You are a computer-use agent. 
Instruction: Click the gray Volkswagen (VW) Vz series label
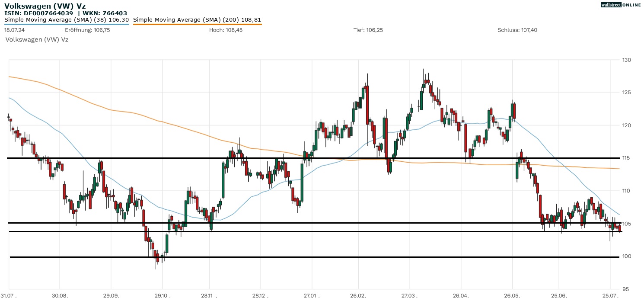(x=37, y=39)
